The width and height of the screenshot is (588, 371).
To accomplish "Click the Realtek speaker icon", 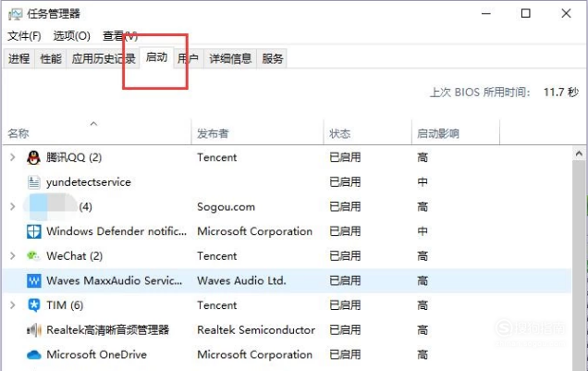I will (34, 330).
